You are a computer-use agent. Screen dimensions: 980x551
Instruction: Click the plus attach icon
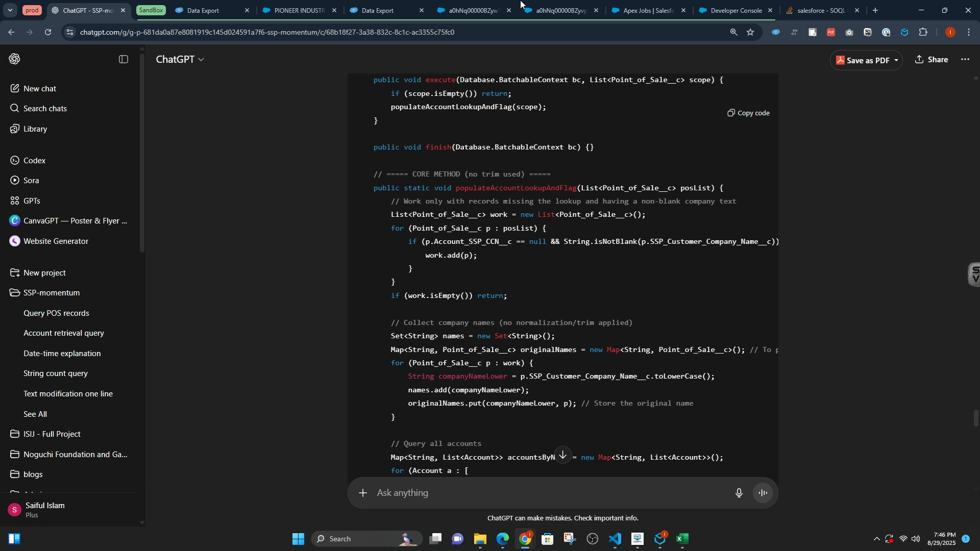[363, 493]
